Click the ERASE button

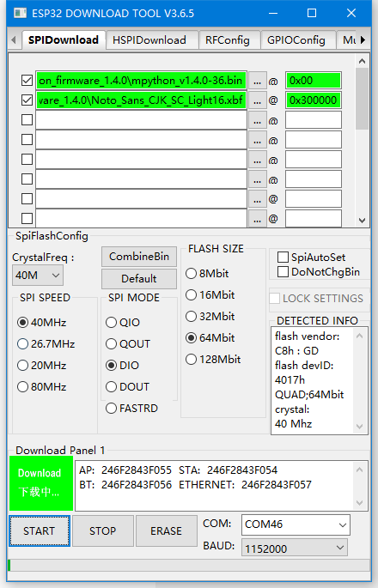pos(167,530)
